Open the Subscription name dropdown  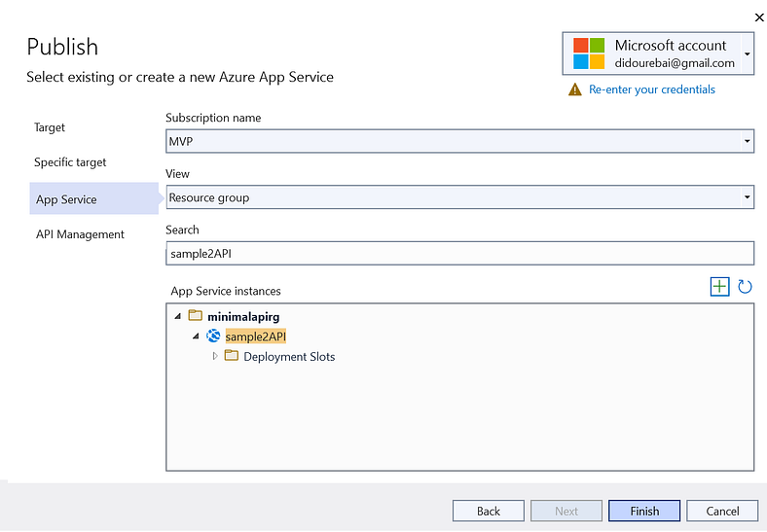coord(747,142)
